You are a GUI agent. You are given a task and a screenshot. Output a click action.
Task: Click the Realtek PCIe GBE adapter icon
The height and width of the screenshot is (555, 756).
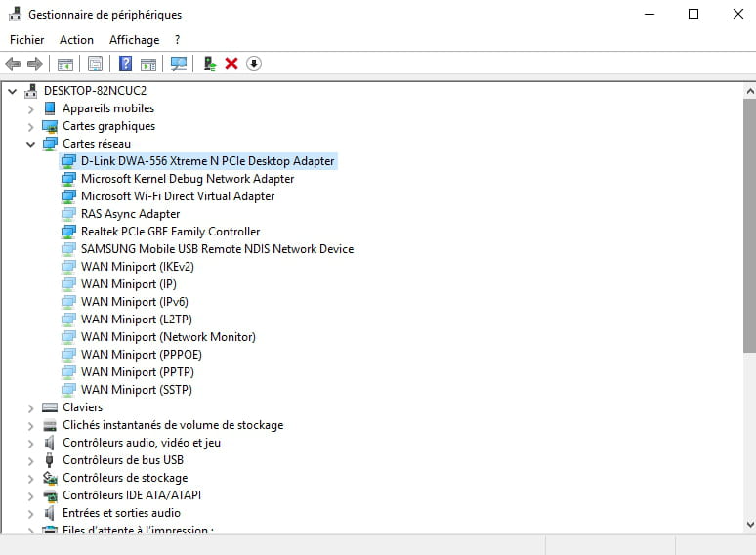coord(68,232)
